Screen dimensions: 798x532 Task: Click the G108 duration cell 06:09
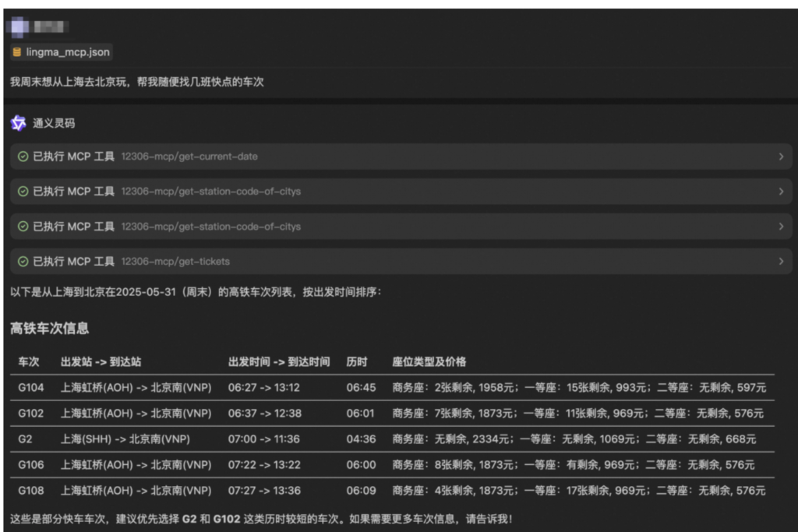point(361,491)
